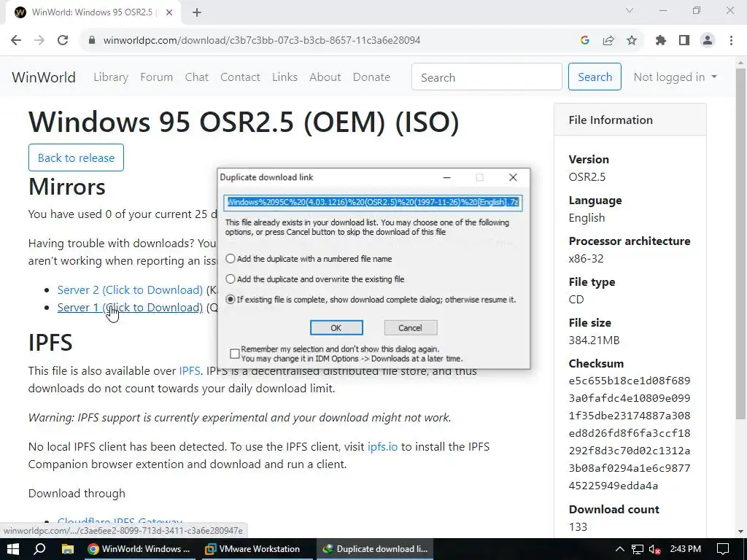Close the WinWorld browser tab
The width and height of the screenshot is (747, 560).
pyautogui.click(x=169, y=13)
